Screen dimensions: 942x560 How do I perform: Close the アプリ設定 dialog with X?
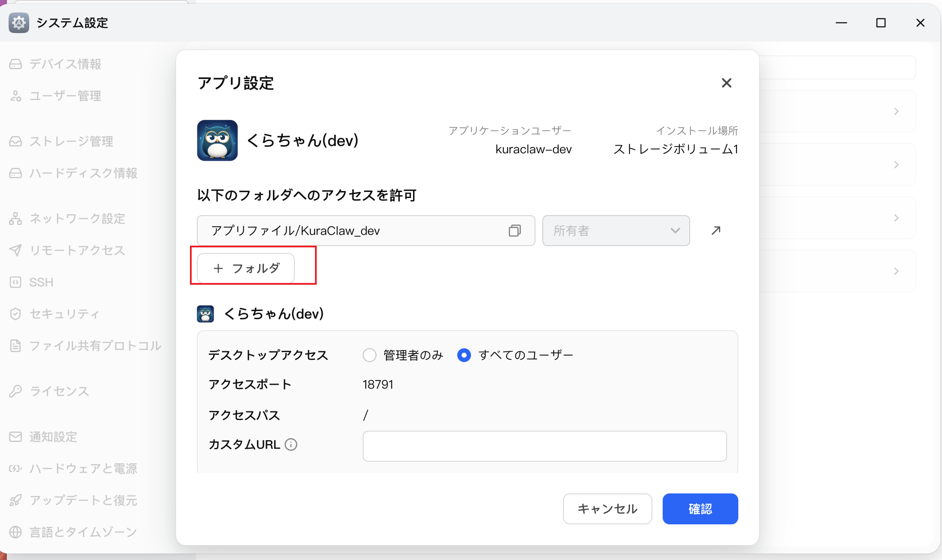727,83
